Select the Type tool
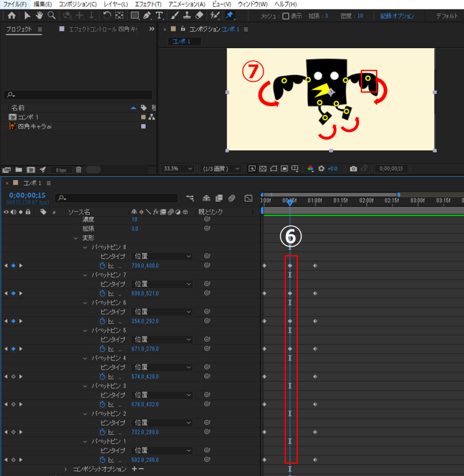Image resolution: width=464 pixels, height=476 pixels. point(159,15)
